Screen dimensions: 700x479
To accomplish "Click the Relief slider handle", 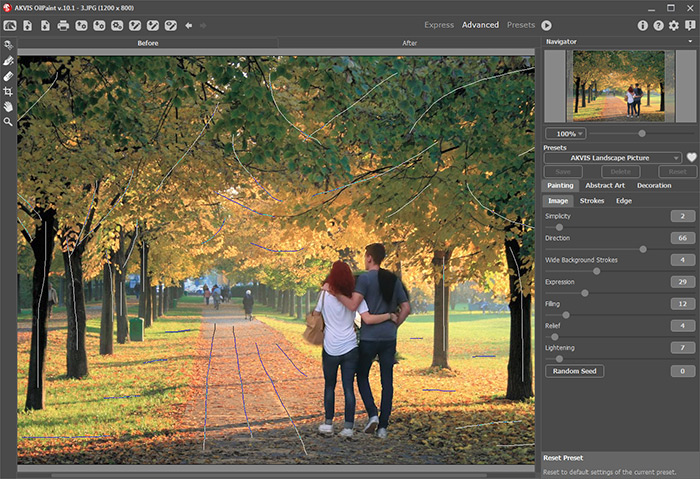I will [554, 337].
